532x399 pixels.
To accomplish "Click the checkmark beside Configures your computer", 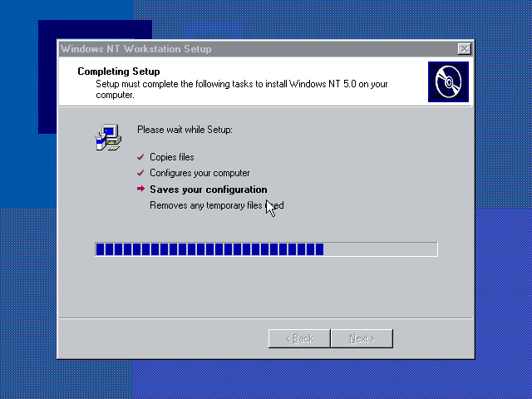I will click(140, 173).
